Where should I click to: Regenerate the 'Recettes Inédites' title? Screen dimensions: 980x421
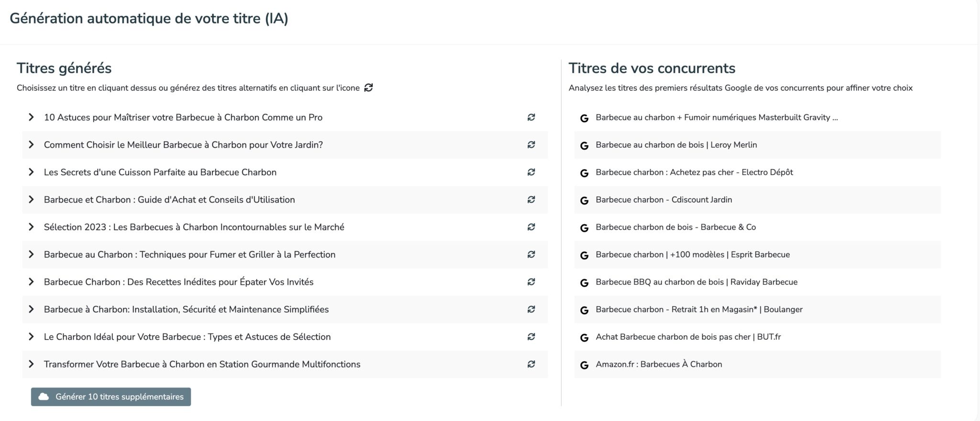(531, 282)
